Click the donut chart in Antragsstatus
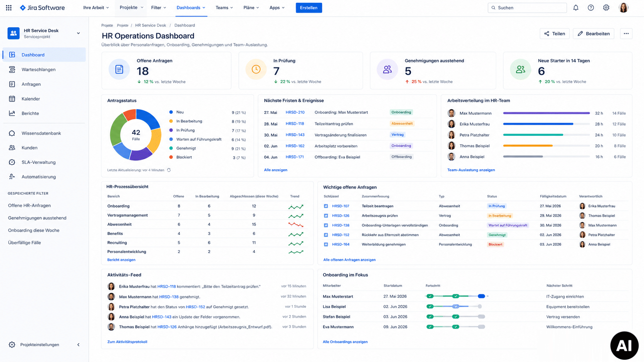This screenshot has width=644, height=362. (x=136, y=135)
